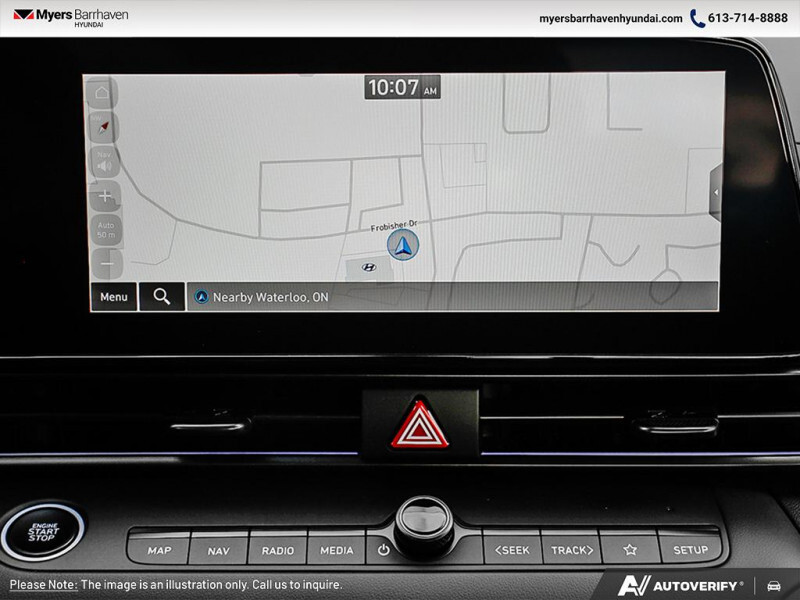Mute navigation voice guidance
The image size is (800, 600).
click(x=103, y=162)
